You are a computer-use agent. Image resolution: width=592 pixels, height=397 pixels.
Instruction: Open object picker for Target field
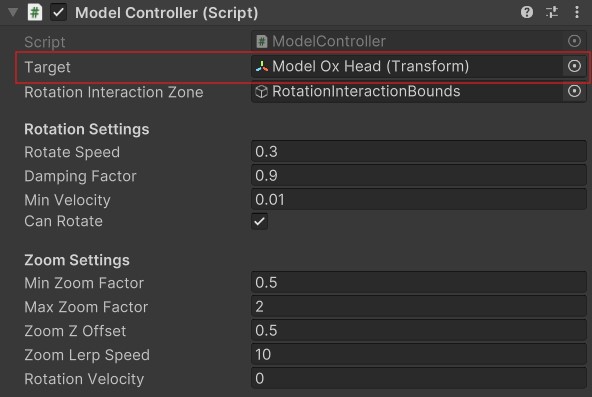[574, 66]
